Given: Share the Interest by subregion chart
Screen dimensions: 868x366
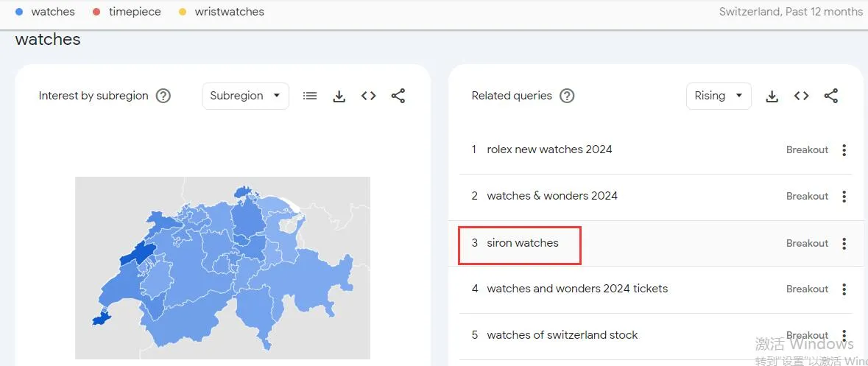Looking at the screenshot, I should [x=398, y=96].
